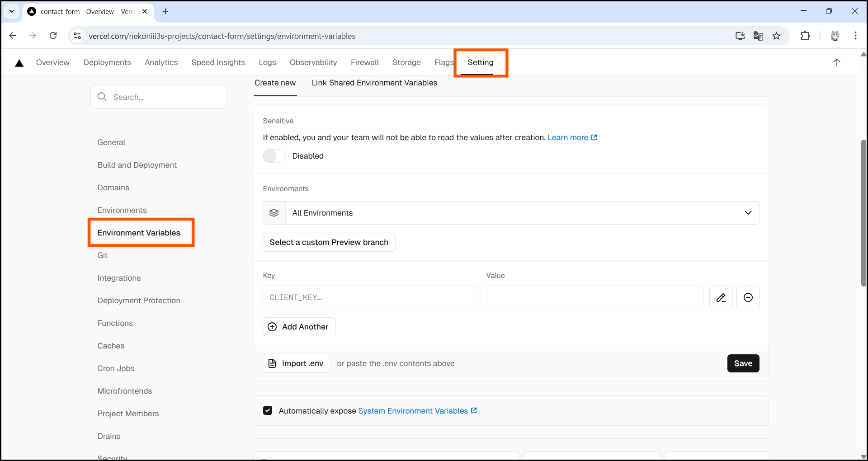
Task: Reload the page with refresh icon
Action: coord(53,36)
